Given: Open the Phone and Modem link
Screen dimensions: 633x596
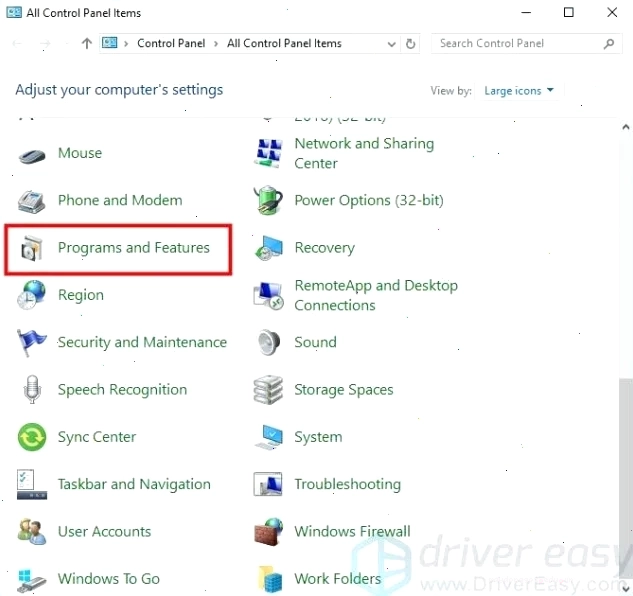Looking at the screenshot, I should tap(120, 200).
